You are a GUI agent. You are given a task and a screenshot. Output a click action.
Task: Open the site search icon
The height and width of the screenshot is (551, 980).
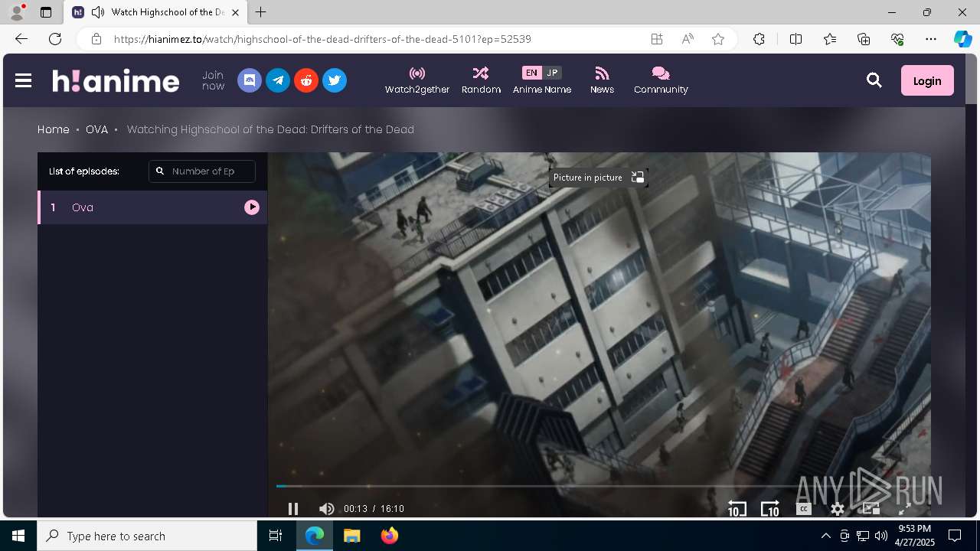tap(874, 80)
